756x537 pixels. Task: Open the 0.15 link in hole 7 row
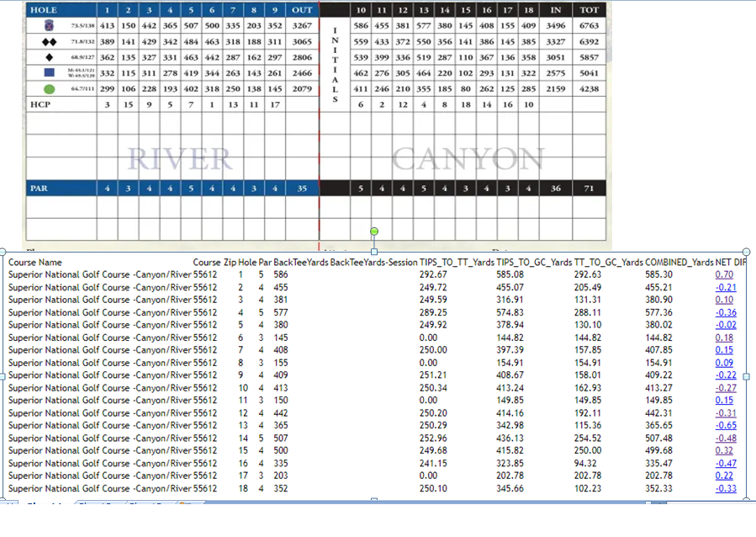tap(724, 350)
